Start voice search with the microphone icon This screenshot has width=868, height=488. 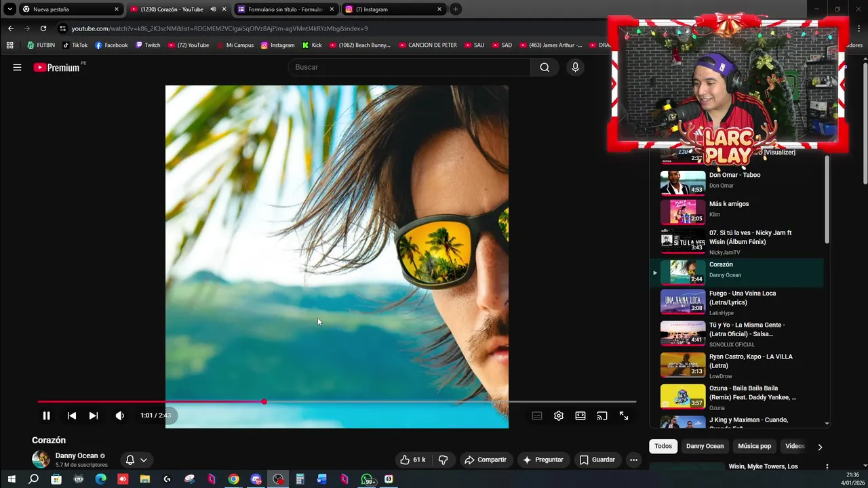click(575, 67)
